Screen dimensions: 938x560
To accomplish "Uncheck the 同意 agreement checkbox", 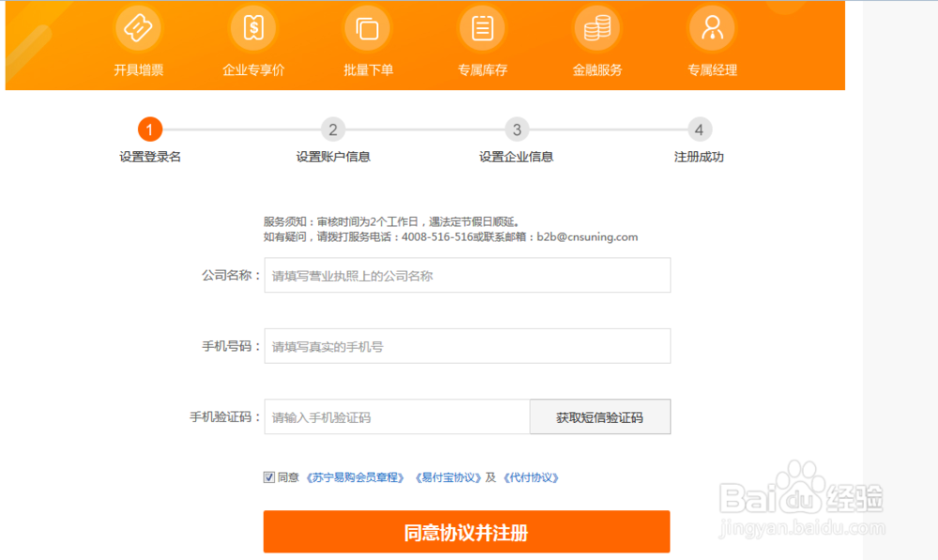I will tap(269, 477).
